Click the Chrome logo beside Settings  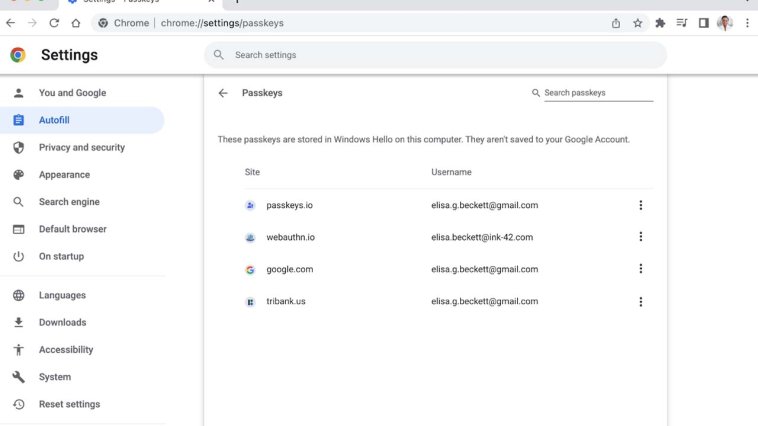pyautogui.click(x=18, y=55)
